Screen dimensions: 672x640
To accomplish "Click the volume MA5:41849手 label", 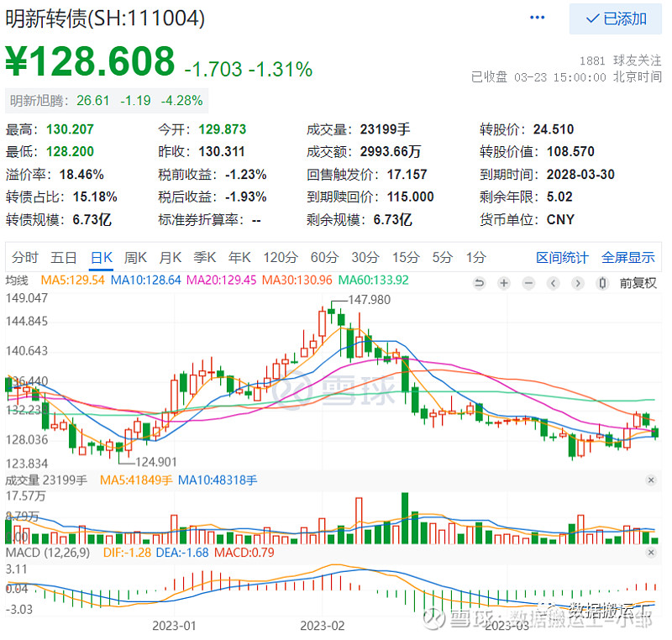I will [136, 480].
